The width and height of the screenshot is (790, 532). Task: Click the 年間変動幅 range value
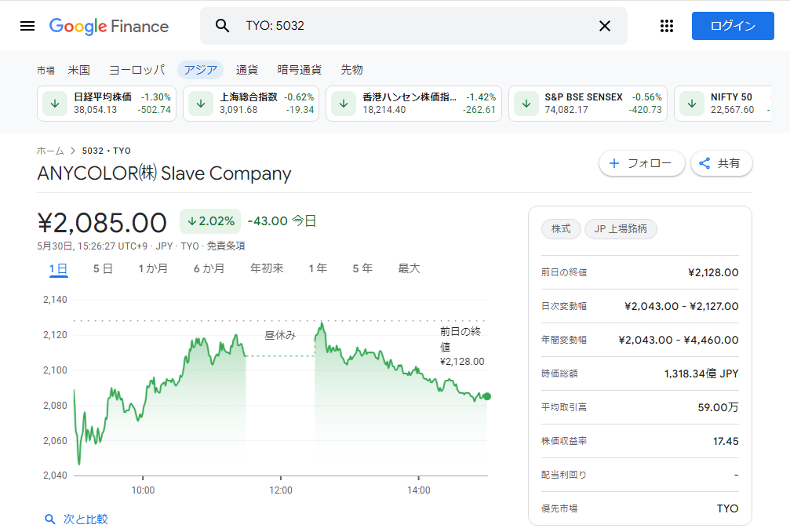(x=678, y=340)
